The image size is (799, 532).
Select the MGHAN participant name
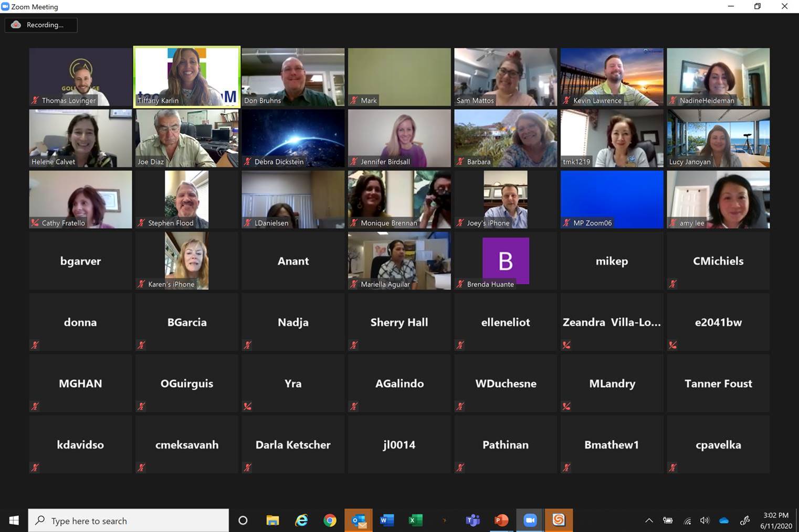click(x=80, y=384)
